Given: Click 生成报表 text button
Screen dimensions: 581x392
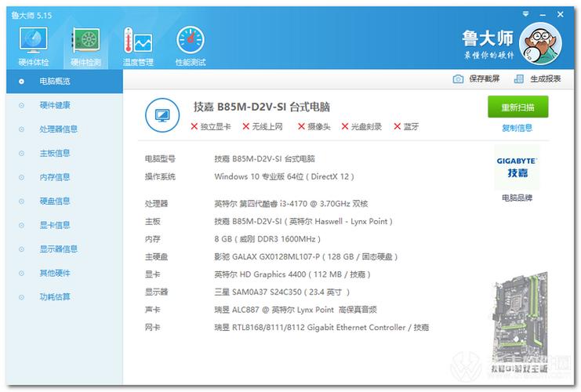Looking at the screenshot, I should pyautogui.click(x=546, y=79).
